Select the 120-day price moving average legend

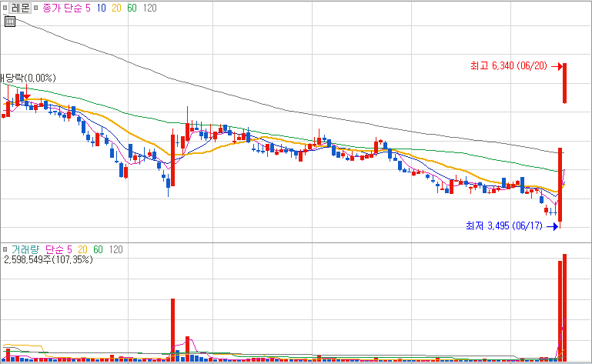tap(149, 8)
